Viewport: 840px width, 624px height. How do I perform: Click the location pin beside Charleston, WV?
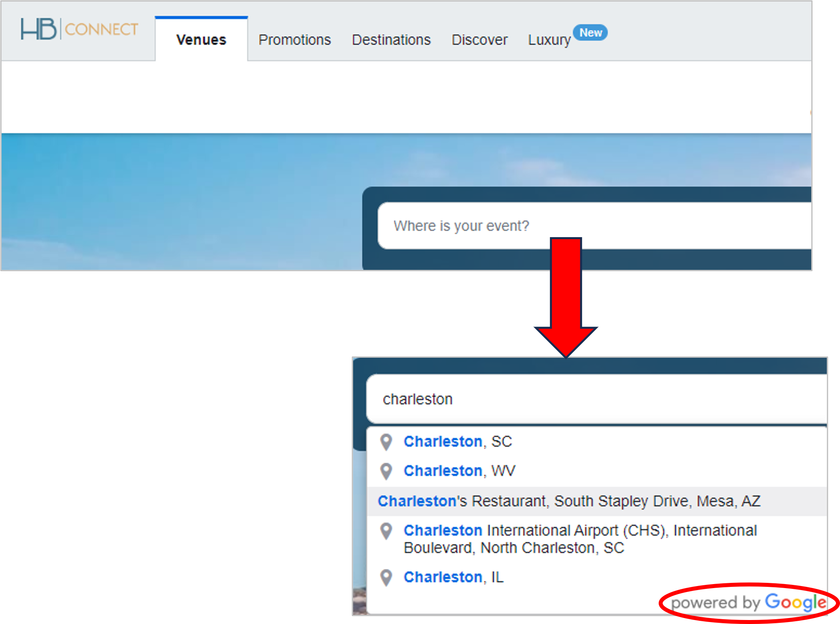pos(386,471)
